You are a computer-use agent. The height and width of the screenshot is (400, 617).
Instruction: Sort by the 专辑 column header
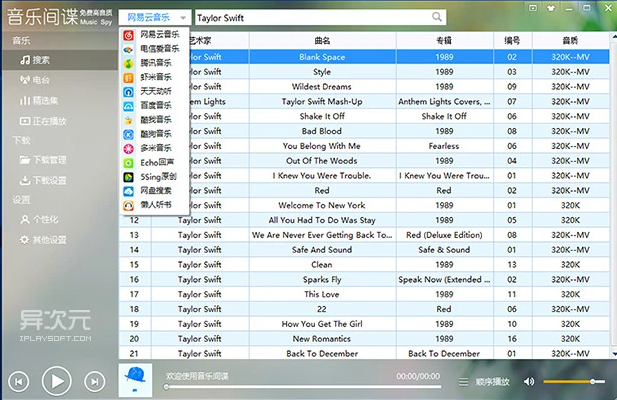click(x=444, y=41)
